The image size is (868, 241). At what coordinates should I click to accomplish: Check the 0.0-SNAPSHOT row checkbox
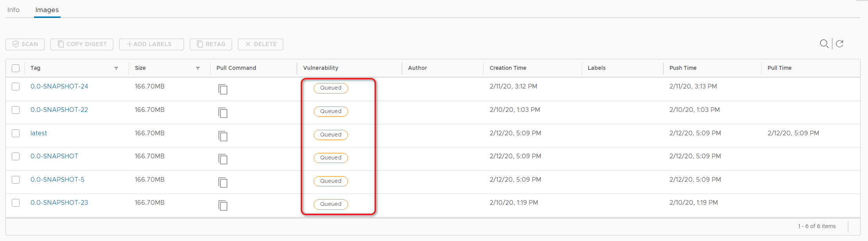coord(16,156)
